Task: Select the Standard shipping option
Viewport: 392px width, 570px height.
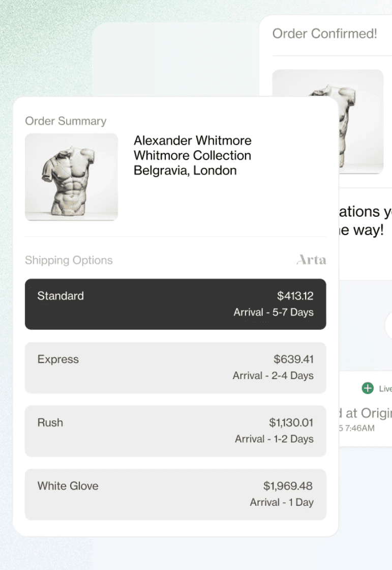Action: click(x=175, y=304)
